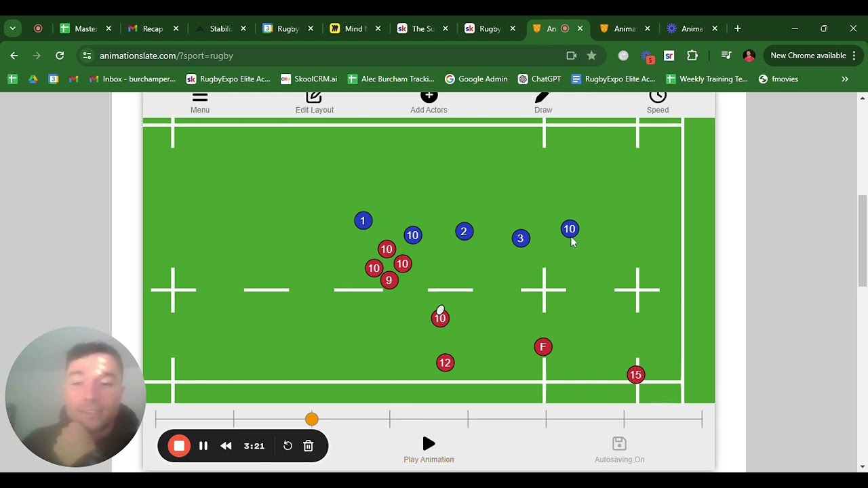Select red player 10 carrying the ball
868x488 pixels.
coord(440,318)
